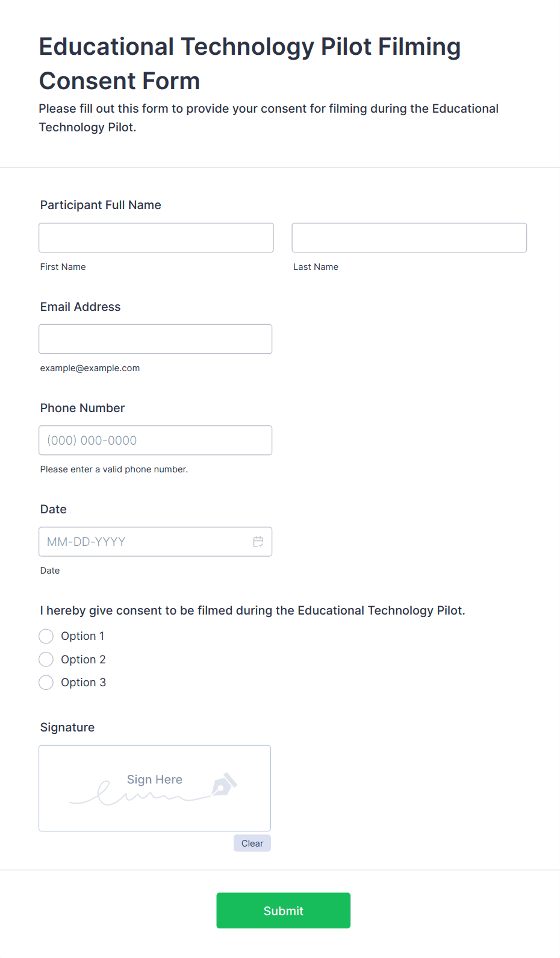The width and height of the screenshot is (560, 958).
Task: Focus the Email Address input box
Action: 155,339
